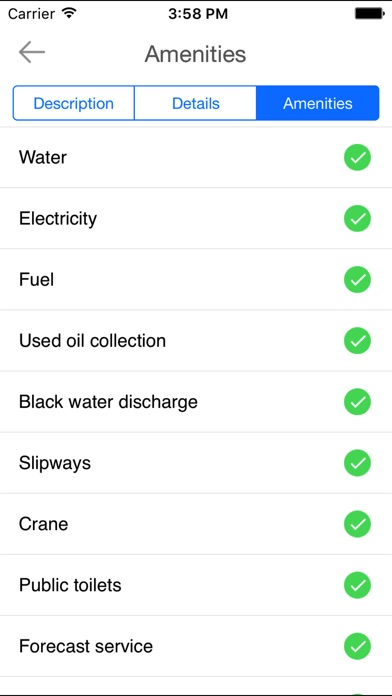392x696 pixels.
Task: Tap the Fuel checkmark icon
Action: 357,280
